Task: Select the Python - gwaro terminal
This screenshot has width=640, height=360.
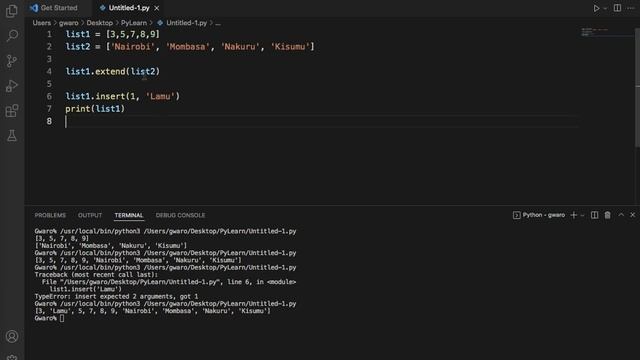Action: (539, 215)
